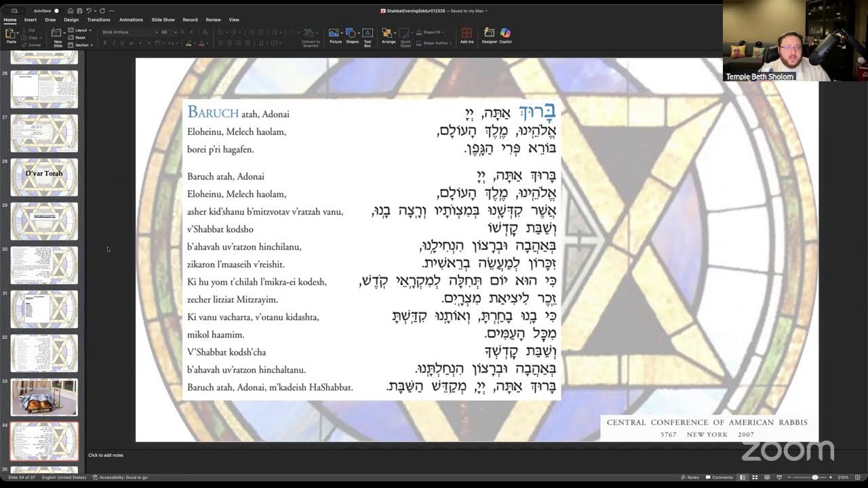Image resolution: width=868 pixels, height=488 pixels.
Task: Select slide 32 thumbnail
Action: pos(44,353)
